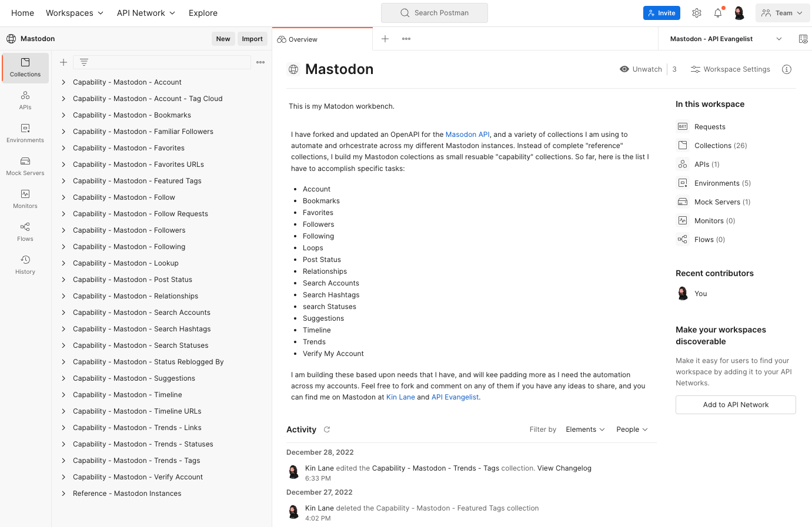
Task: Expand Capability - Mastodon - Account collection
Action: [64, 82]
